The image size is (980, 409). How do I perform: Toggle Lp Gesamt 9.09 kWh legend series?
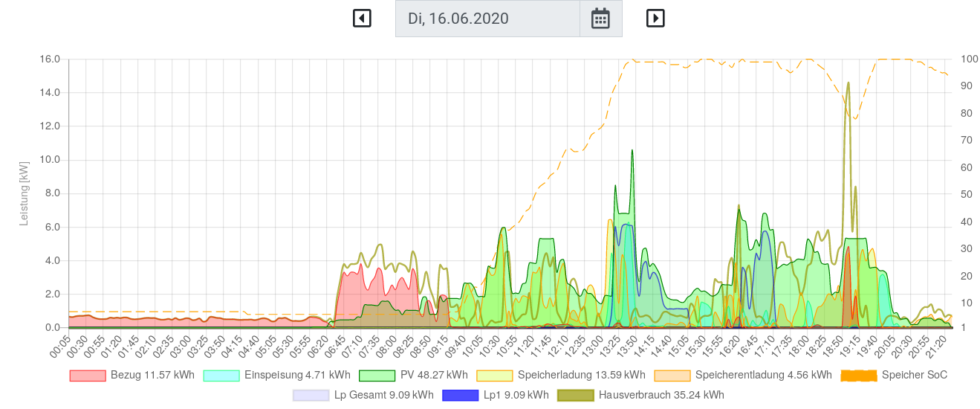(363, 395)
